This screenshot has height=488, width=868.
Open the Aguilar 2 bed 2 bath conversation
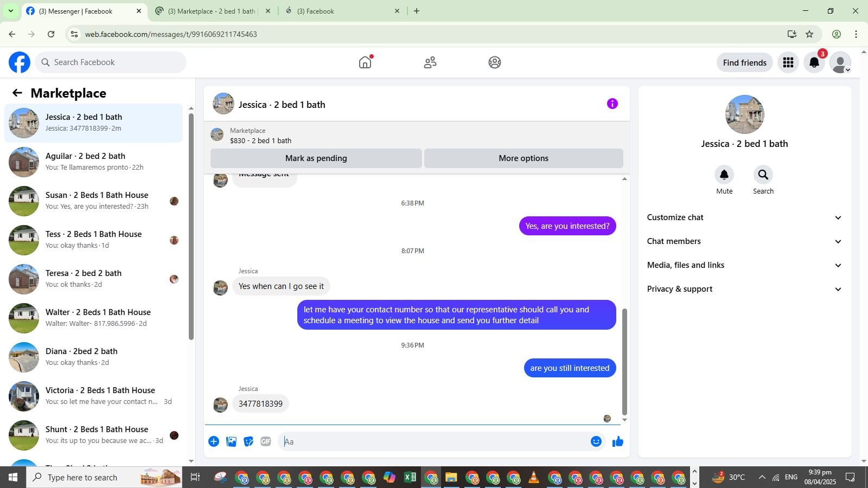tap(94, 162)
